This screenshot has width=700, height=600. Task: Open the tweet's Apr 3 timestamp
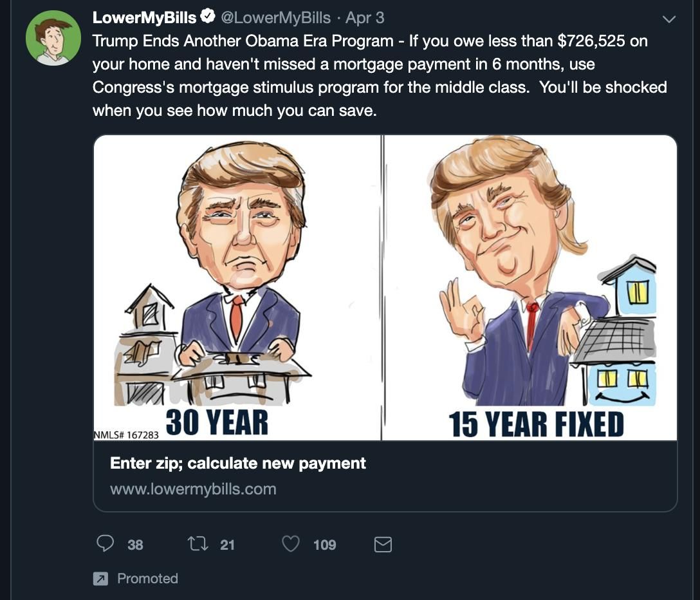365,17
